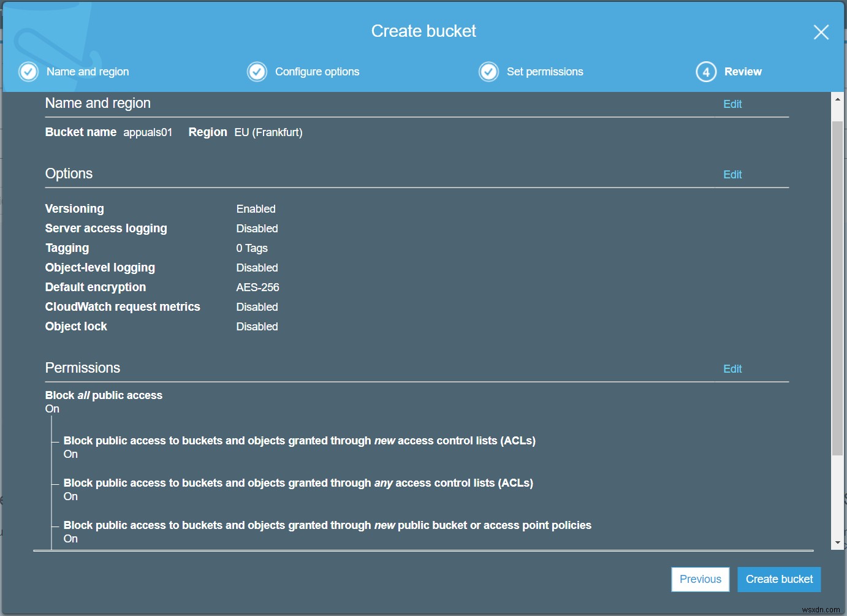The width and height of the screenshot is (847, 616).
Task: Click the scrollbar up arrow
Action: pos(838,98)
